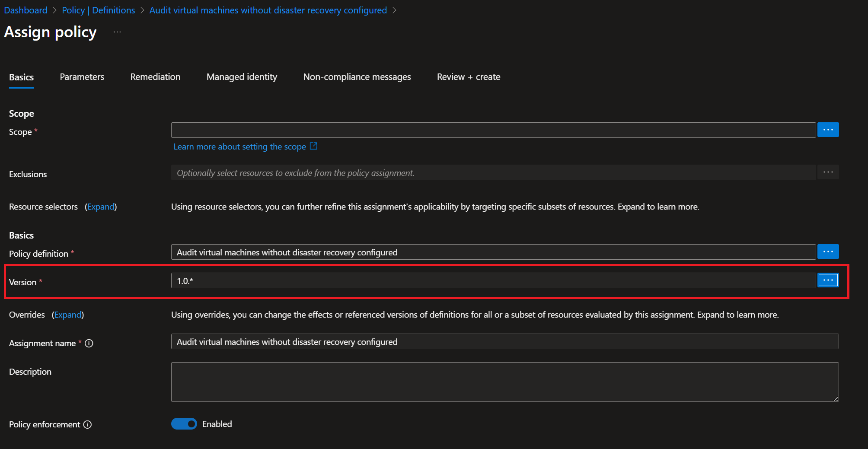Expand the Resource selectors section
Image resolution: width=868 pixels, height=449 pixels.
coord(101,207)
